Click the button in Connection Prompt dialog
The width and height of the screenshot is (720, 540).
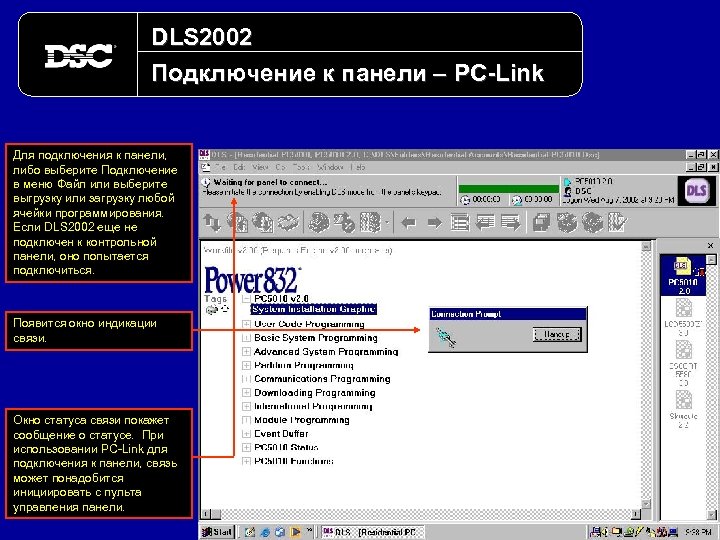[557, 334]
